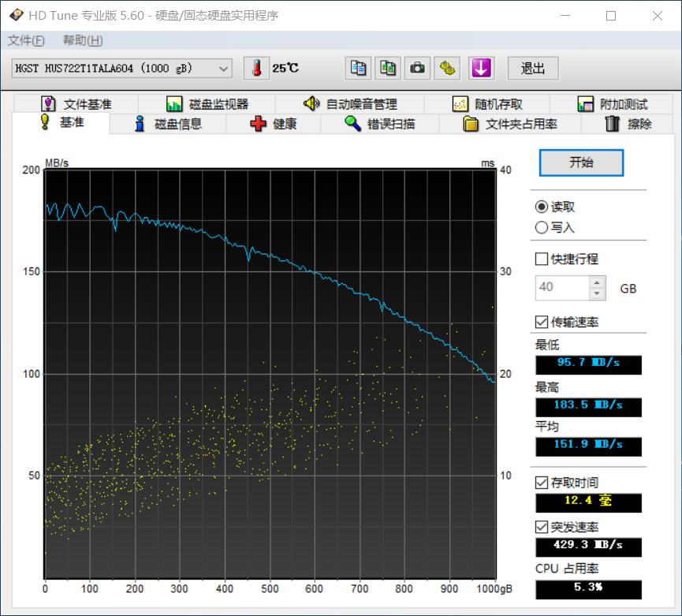
Task: Click the thermometer temperature icon
Action: click(x=256, y=69)
